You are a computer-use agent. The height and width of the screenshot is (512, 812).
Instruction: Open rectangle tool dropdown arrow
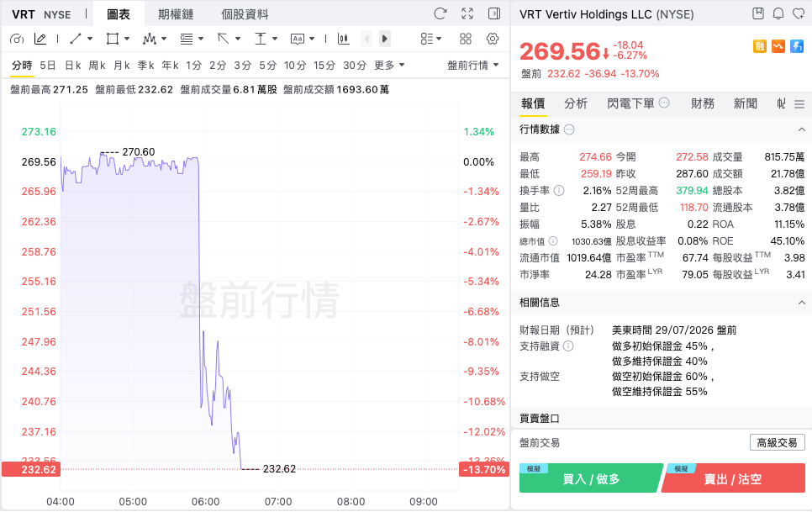pyautogui.click(x=126, y=39)
